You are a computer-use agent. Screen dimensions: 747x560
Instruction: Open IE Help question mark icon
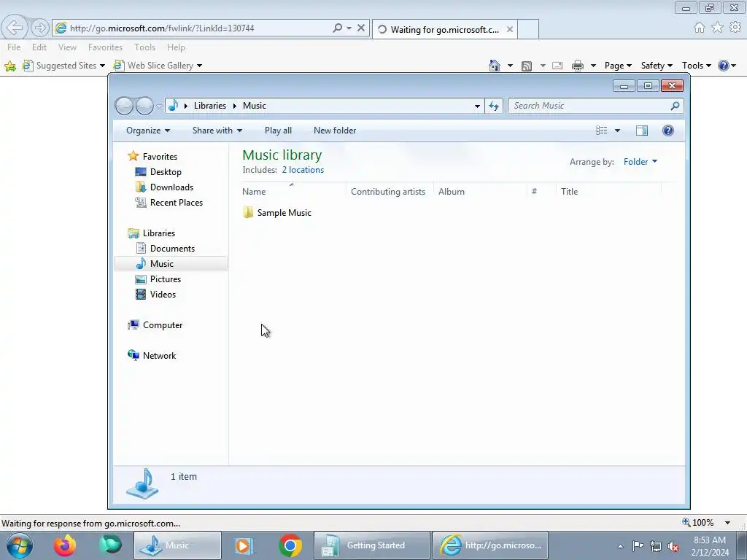tap(723, 66)
